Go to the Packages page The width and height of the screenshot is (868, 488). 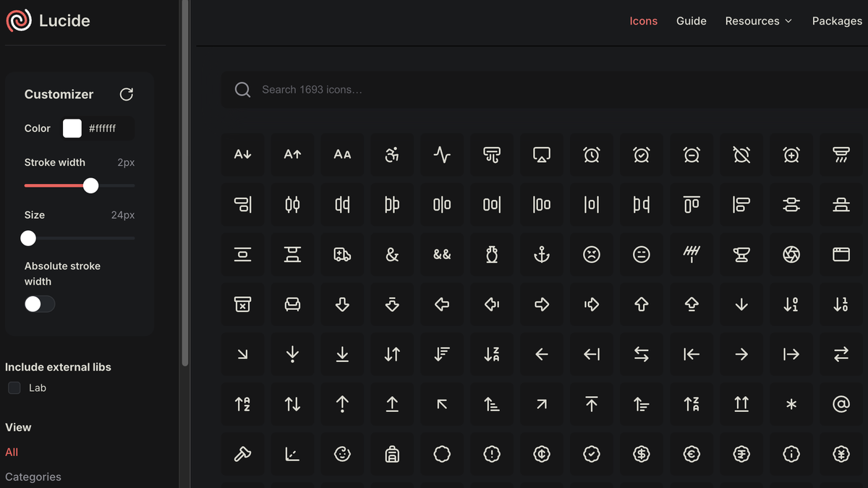click(837, 21)
